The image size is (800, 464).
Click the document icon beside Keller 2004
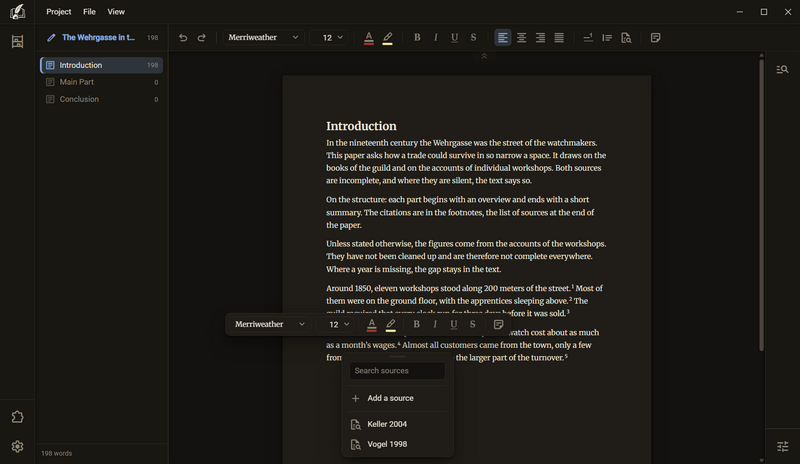tap(356, 424)
